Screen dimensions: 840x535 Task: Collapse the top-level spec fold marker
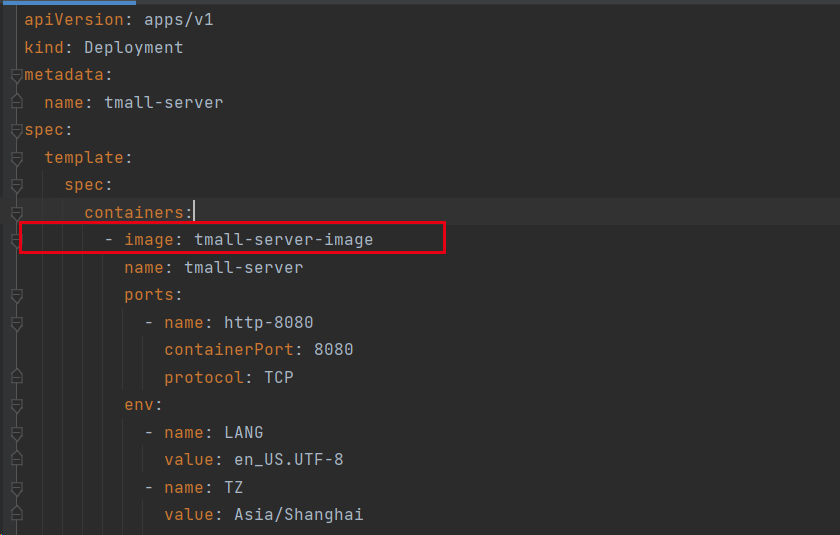[x=16, y=131]
